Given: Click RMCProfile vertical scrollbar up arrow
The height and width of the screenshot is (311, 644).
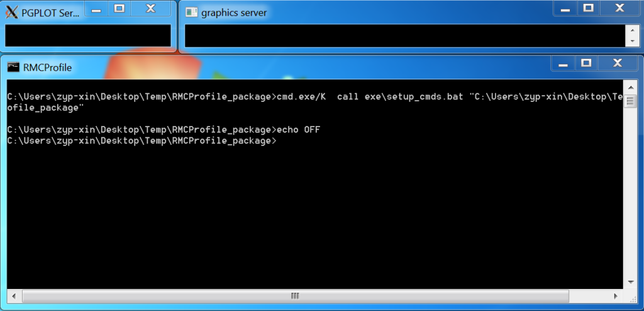Looking at the screenshot, I should pos(630,86).
